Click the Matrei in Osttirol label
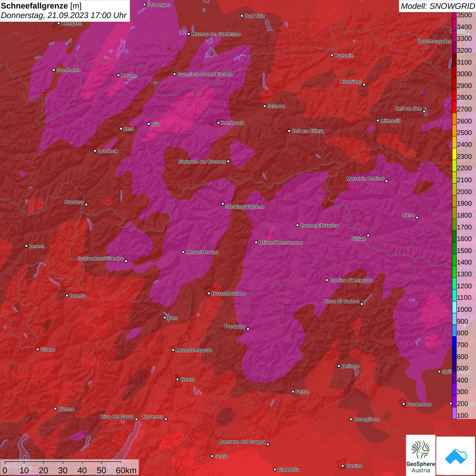 tap(365, 178)
